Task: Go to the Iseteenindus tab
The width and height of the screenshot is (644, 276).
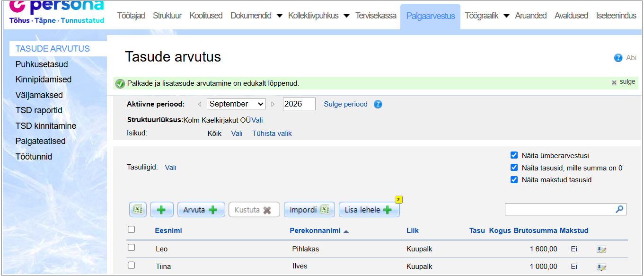Action: [616, 16]
